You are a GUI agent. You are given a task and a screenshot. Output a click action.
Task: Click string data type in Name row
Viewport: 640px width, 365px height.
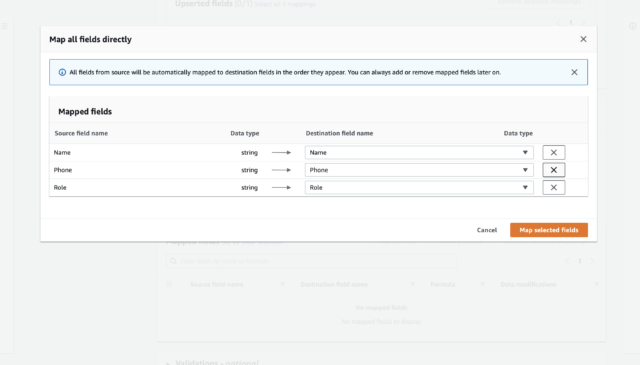249,152
